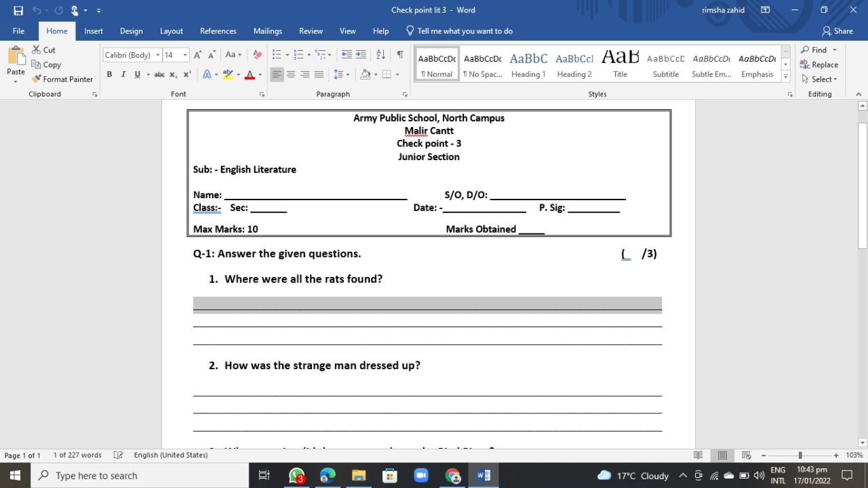868x488 pixels.
Task: Increase font size with the grow button
Action: [x=197, y=55]
